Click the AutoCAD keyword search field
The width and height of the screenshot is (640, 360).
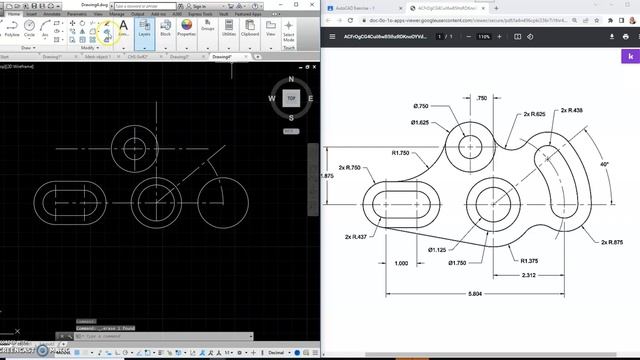pyautogui.click(x=145, y=6)
